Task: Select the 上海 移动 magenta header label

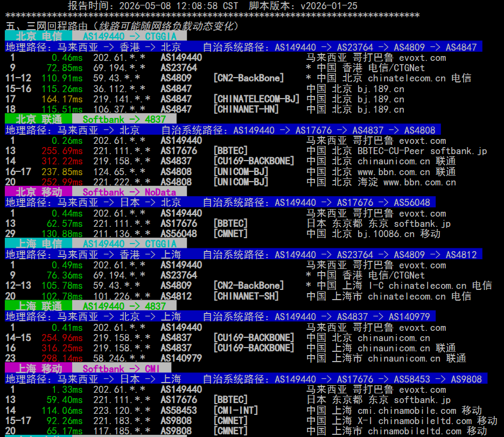Action: click(39, 369)
